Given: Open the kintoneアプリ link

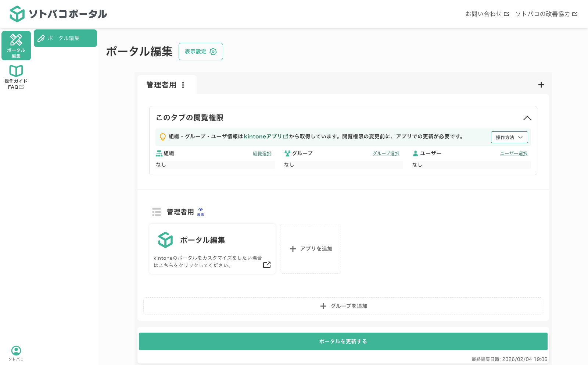Looking at the screenshot, I should pos(265,137).
